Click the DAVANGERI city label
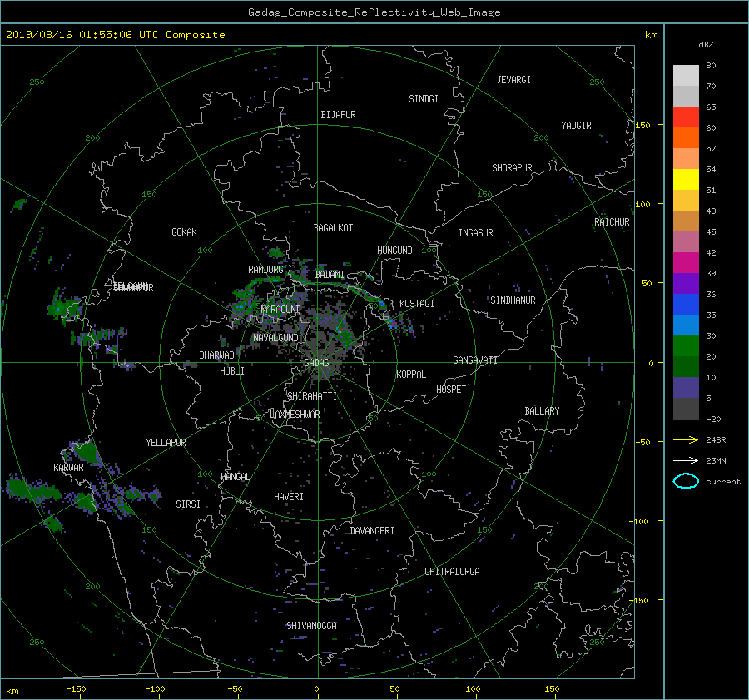This screenshot has height=700, width=749. 372,531
